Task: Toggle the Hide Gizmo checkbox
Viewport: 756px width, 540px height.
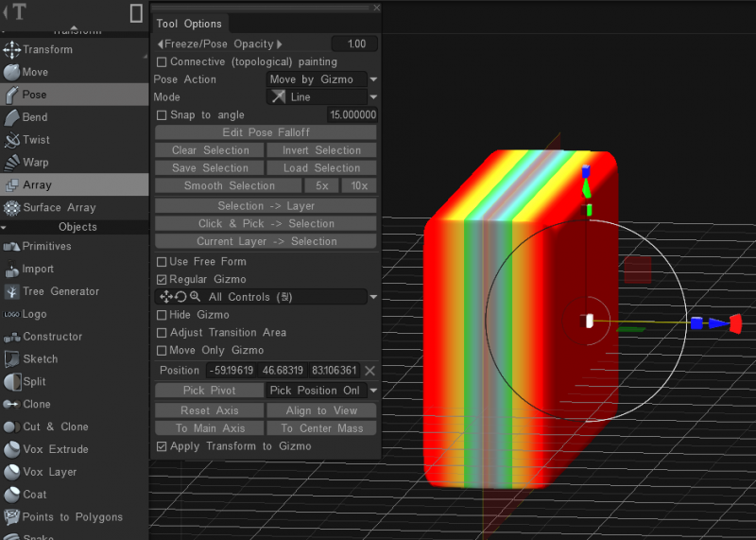Action: click(x=162, y=315)
